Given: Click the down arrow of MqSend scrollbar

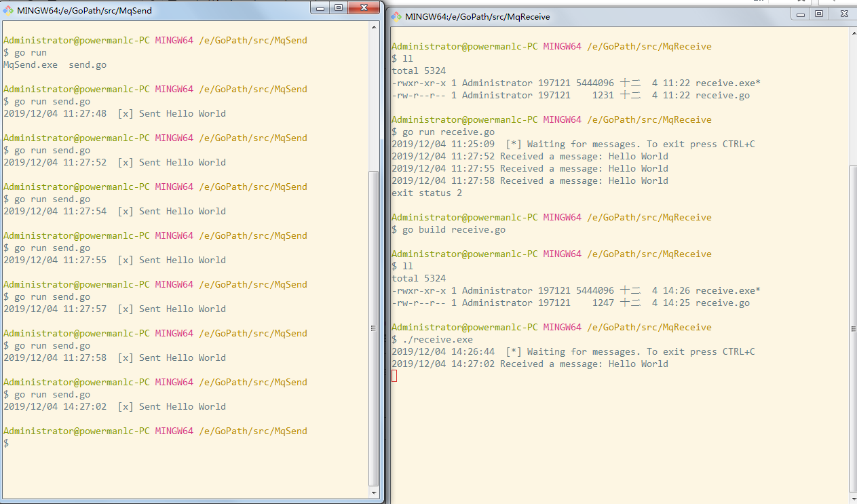Looking at the screenshot, I should click(x=373, y=493).
